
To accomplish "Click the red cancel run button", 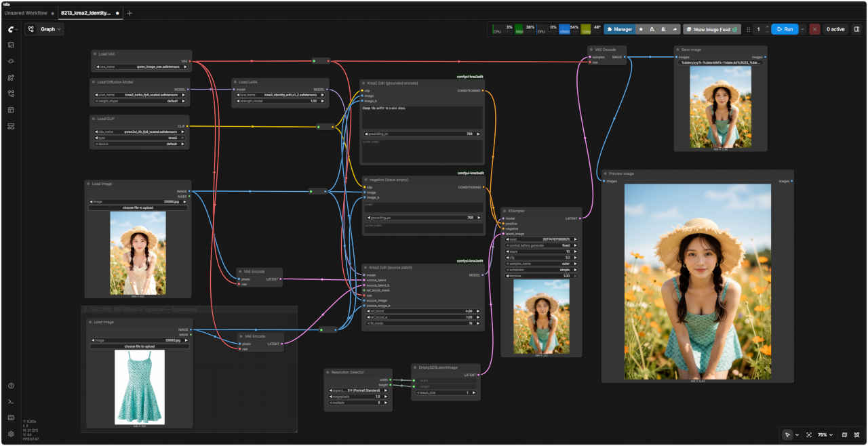I will pos(814,29).
